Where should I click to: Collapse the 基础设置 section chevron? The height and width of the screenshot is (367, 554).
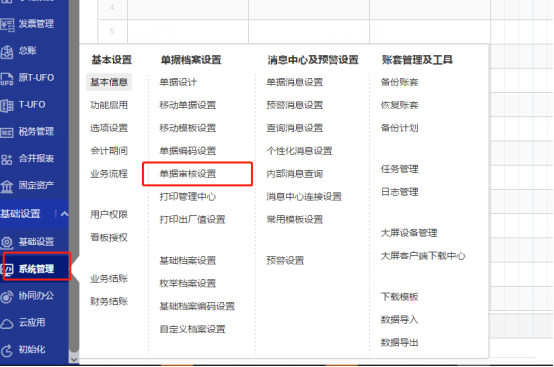tap(64, 214)
